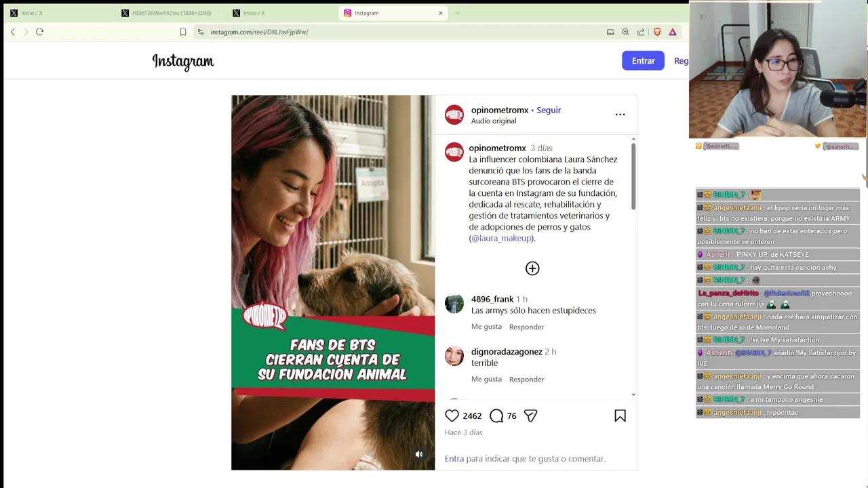Open 4896_frank's profile avatar

454,304
